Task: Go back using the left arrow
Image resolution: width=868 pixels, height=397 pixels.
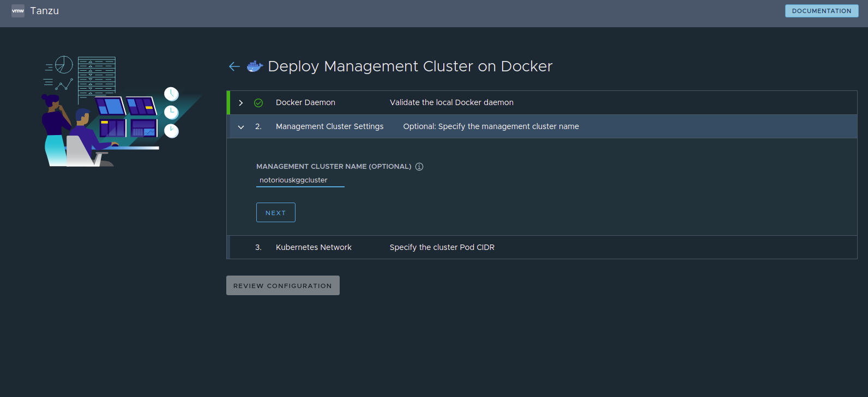Action: click(x=234, y=66)
